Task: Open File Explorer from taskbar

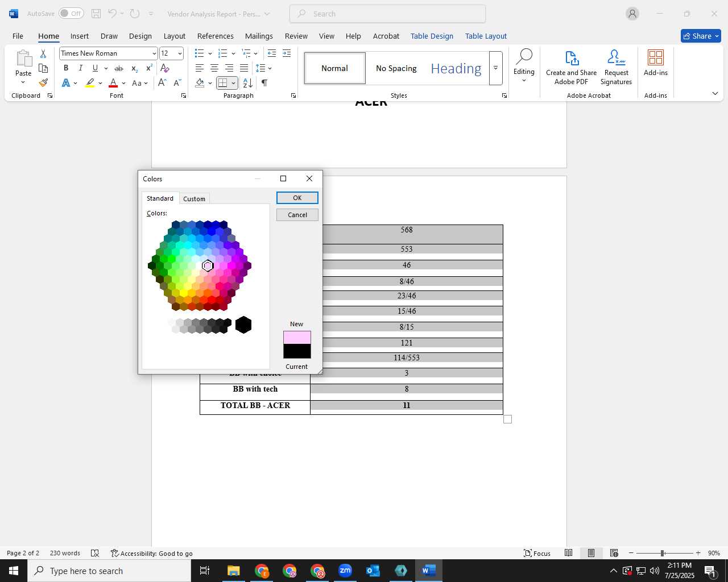Action: pyautogui.click(x=234, y=571)
